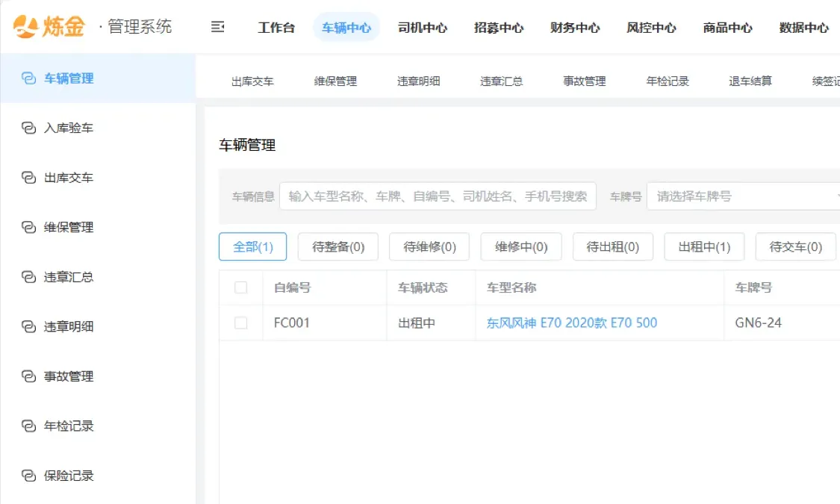Click the icon beside 事故管理 in sidebar
Image resolution: width=840 pixels, height=504 pixels.
(28, 376)
